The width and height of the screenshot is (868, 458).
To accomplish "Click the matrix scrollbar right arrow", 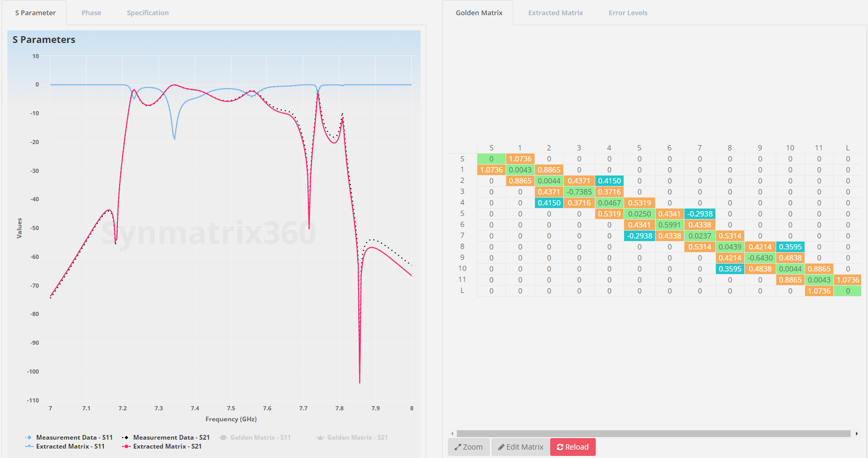I will click(x=856, y=433).
